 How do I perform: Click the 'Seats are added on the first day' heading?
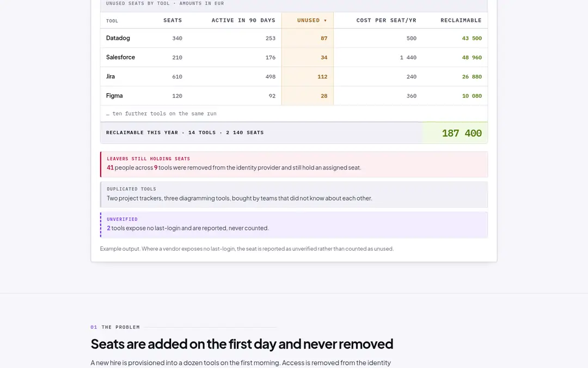pyautogui.click(x=242, y=344)
